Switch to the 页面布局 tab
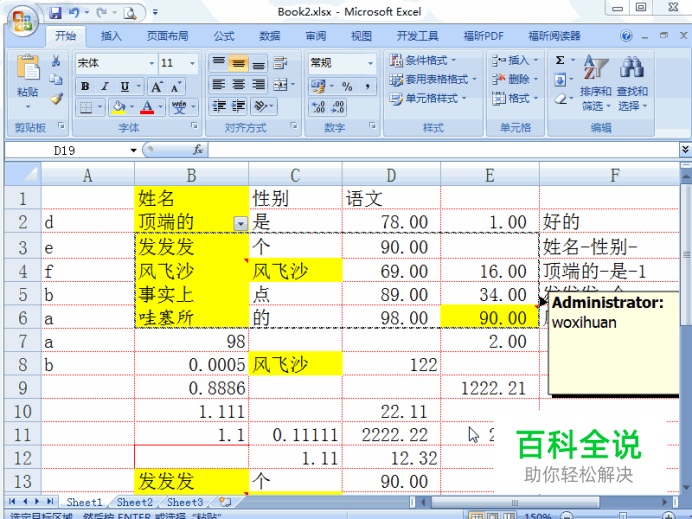Screen dimensions: 692x519 167,36
